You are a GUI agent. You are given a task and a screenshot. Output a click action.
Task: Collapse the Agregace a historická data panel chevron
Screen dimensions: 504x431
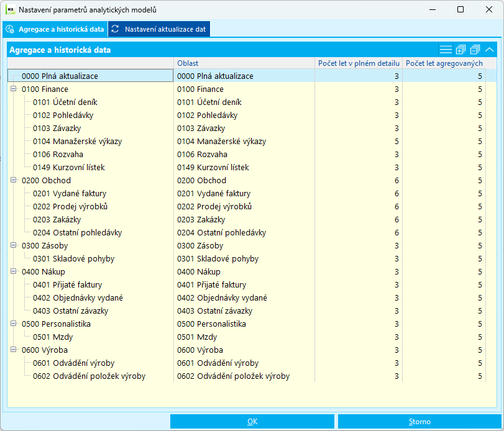[x=489, y=50]
